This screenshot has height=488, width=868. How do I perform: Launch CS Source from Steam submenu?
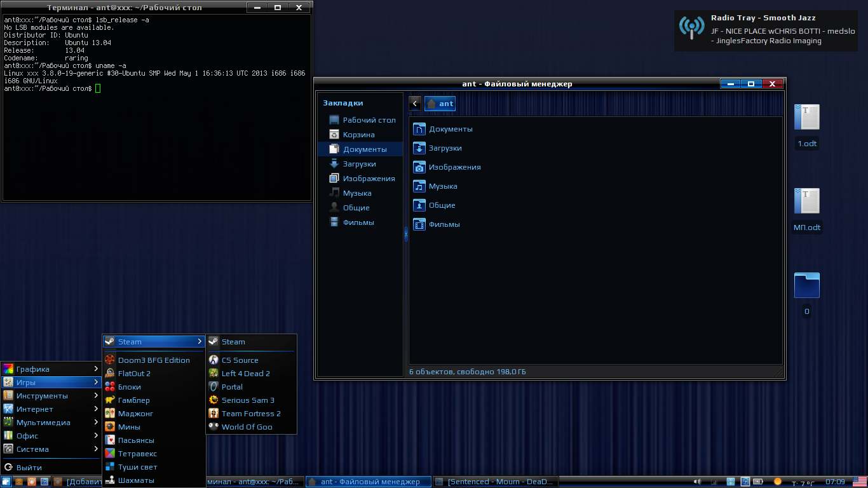tap(252, 360)
